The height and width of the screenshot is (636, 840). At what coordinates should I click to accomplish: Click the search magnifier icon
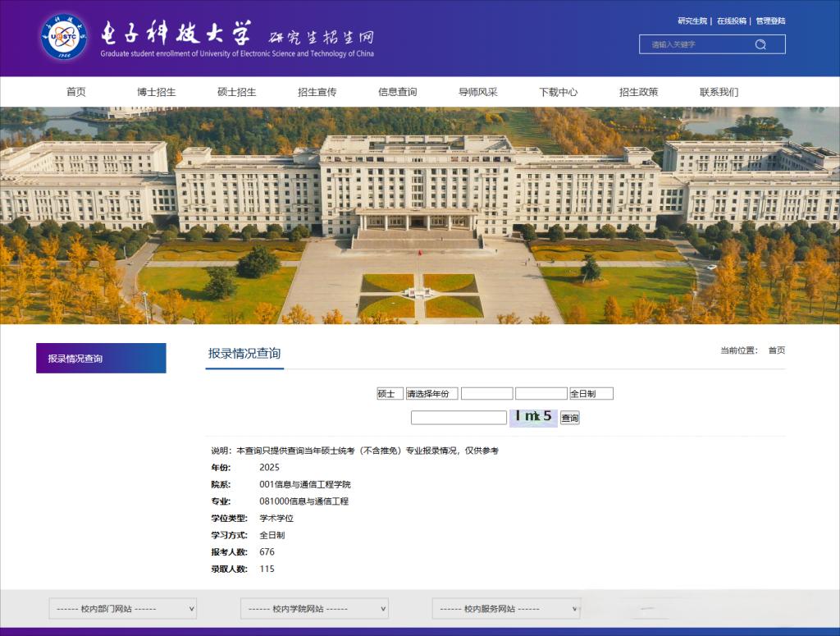coord(760,44)
